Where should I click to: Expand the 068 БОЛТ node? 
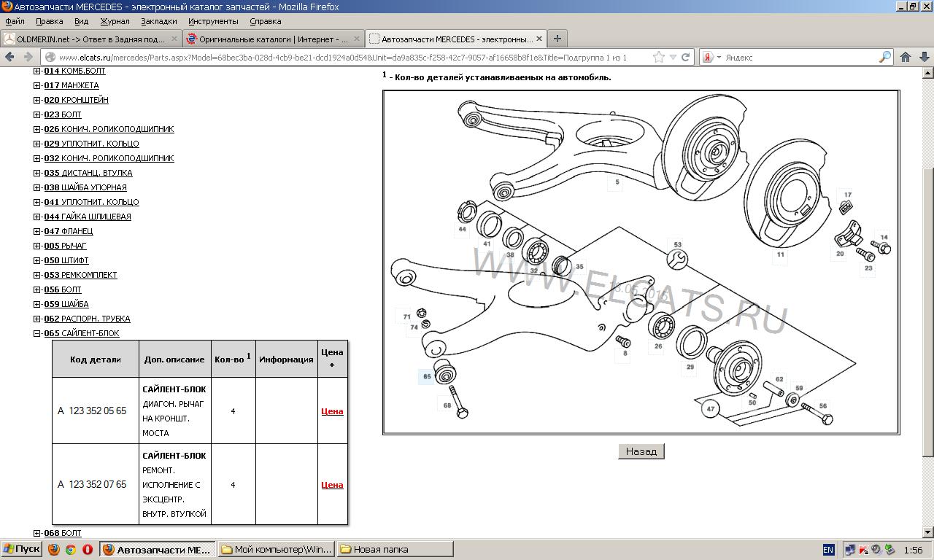coord(37,533)
